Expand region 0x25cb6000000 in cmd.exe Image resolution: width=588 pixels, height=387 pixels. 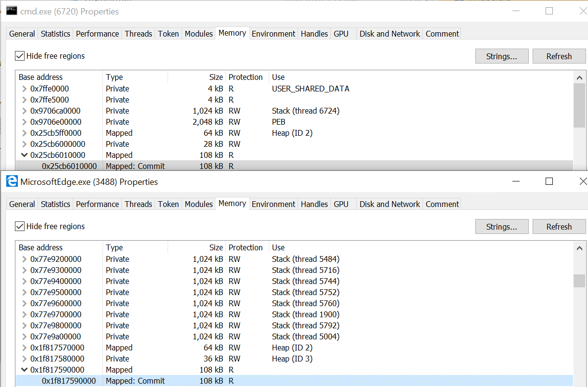[25, 144]
